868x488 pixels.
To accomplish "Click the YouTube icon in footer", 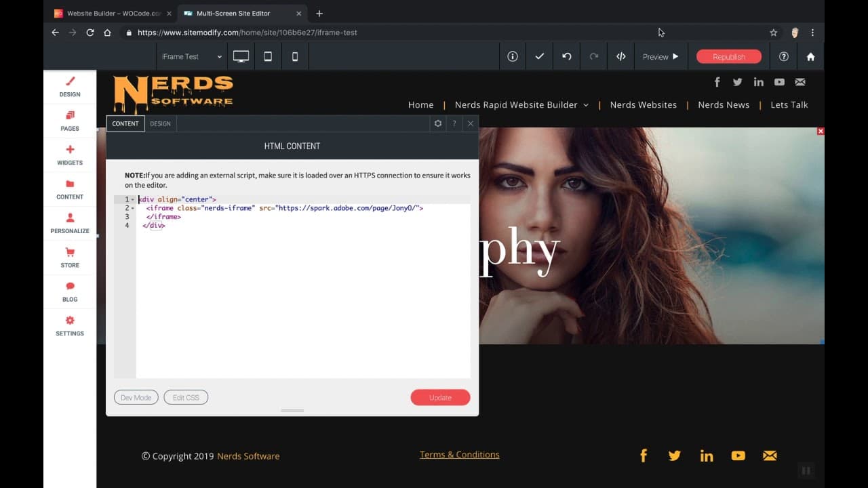I will 738,455.
